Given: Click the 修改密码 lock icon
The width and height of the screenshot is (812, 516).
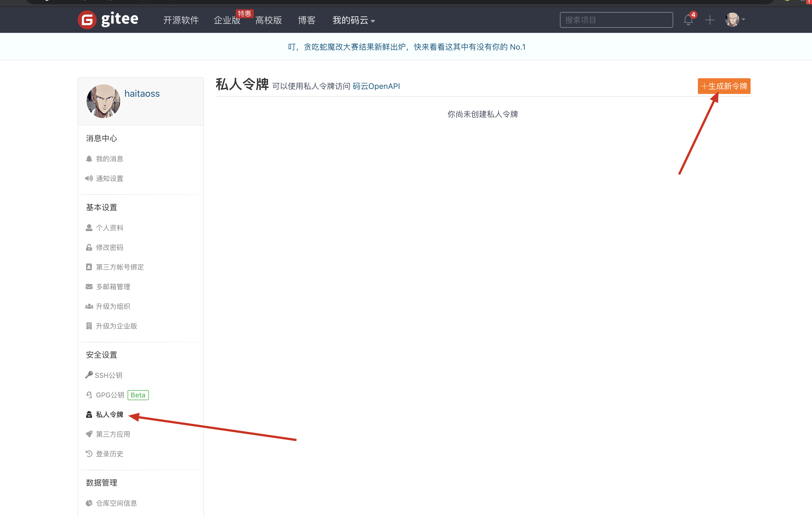Looking at the screenshot, I should [x=89, y=247].
